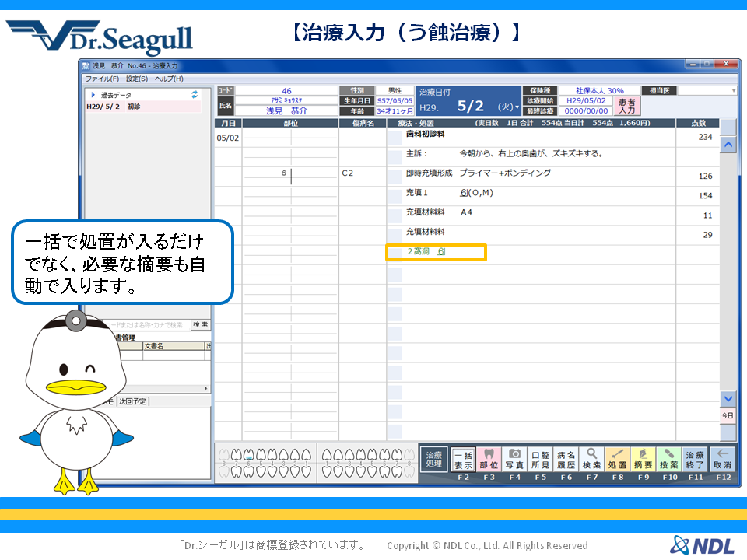The image size is (747, 560).
Task: Click the treatment list scroll-up arrow
Action: point(728,144)
